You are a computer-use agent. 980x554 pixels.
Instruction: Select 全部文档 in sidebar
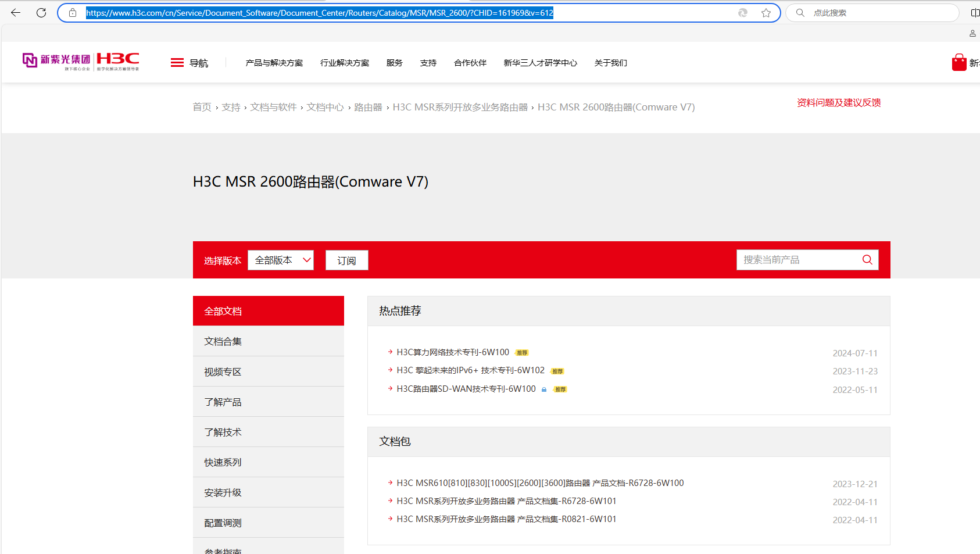pyautogui.click(x=269, y=311)
